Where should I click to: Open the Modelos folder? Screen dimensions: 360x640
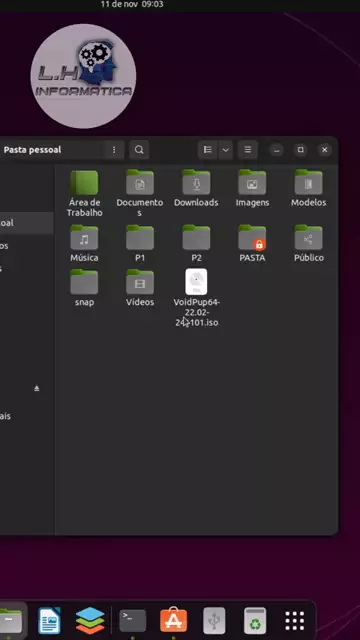pos(309,189)
